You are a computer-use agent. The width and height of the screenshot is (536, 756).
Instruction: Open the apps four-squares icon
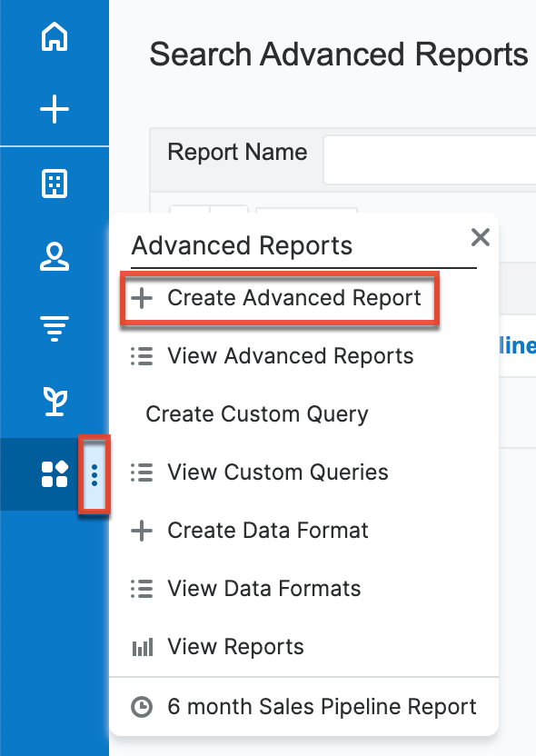(x=55, y=472)
